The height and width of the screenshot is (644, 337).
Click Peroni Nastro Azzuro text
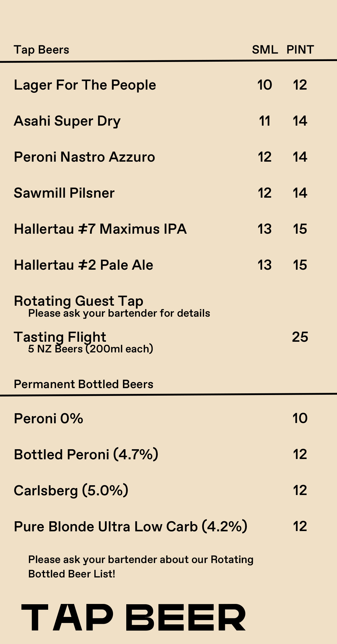point(84,157)
